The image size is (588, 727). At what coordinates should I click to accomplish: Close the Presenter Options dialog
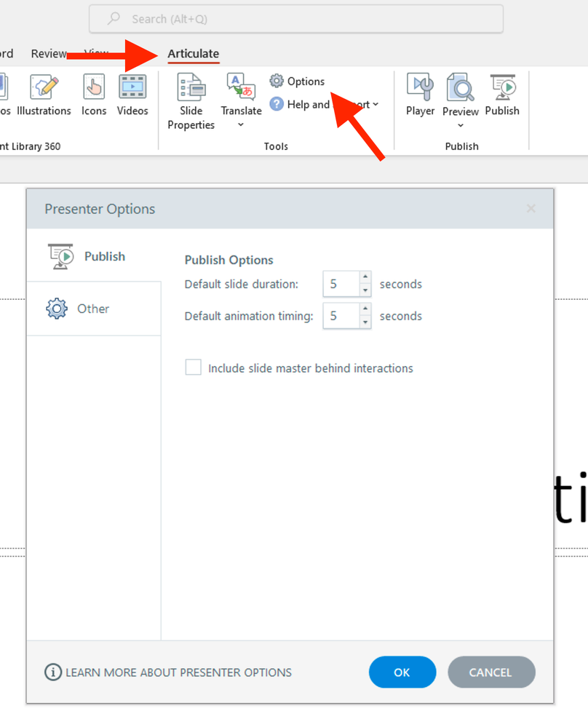coord(531,209)
